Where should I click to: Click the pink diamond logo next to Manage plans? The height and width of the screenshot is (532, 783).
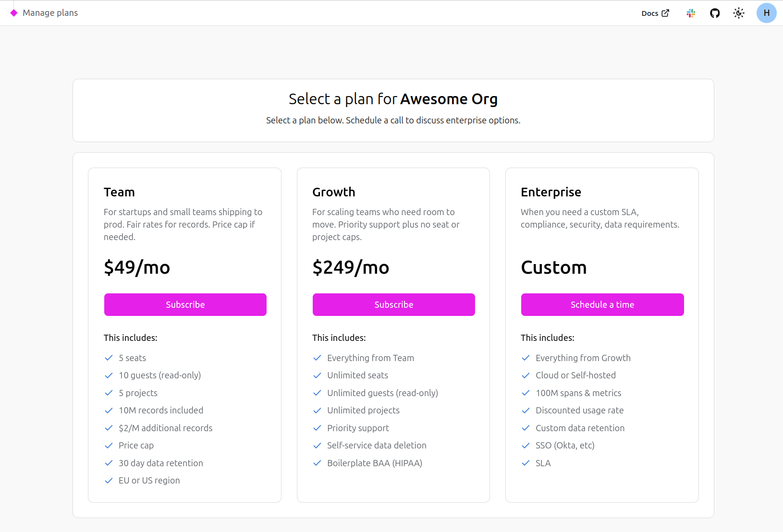14,12
